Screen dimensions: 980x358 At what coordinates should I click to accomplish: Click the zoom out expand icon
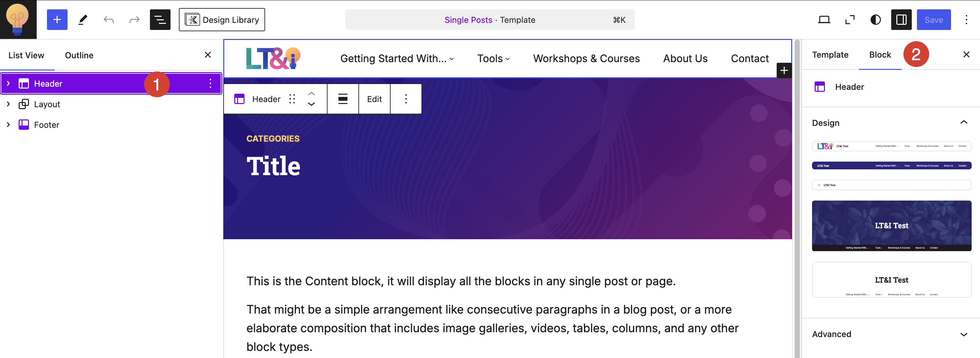[x=849, y=20]
